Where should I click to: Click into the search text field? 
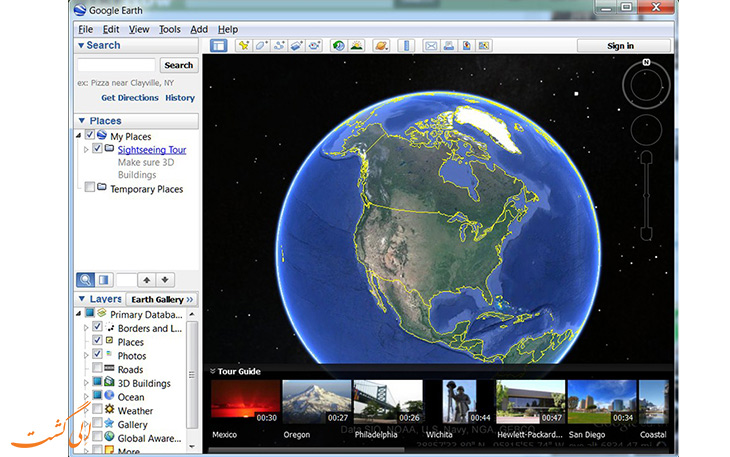[116, 65]
